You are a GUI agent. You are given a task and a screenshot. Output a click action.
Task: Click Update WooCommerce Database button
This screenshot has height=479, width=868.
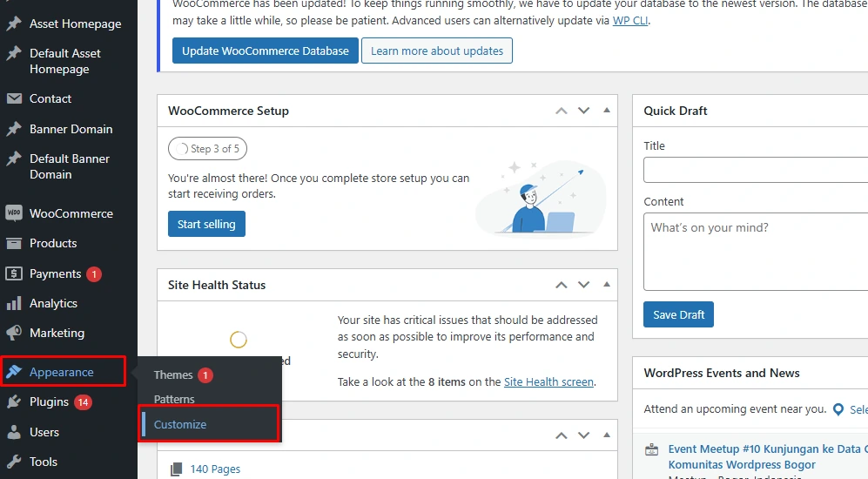pyautogui.click(x=266, y=51)
